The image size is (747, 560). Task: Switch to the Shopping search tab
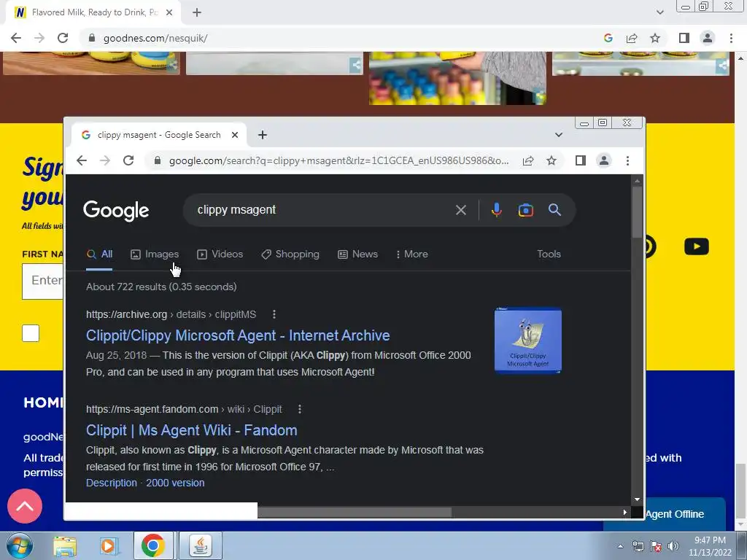tap(290, 254)
